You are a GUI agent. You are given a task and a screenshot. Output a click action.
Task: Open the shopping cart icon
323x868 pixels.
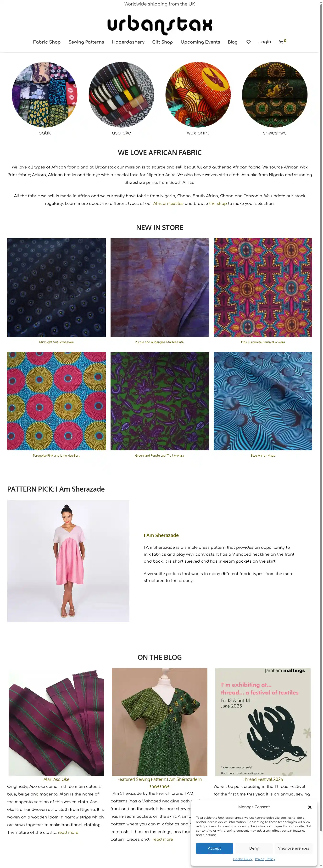[281, 42]
